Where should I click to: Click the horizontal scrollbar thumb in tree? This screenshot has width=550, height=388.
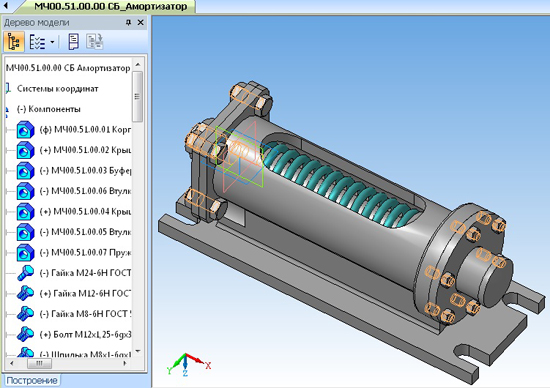(39, 363)
